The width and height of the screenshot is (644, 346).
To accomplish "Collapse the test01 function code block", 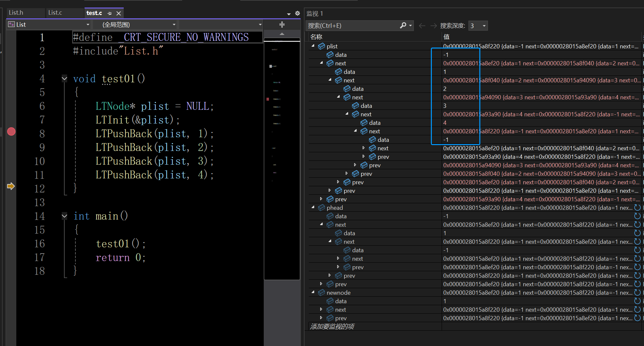I will (64, 78).
